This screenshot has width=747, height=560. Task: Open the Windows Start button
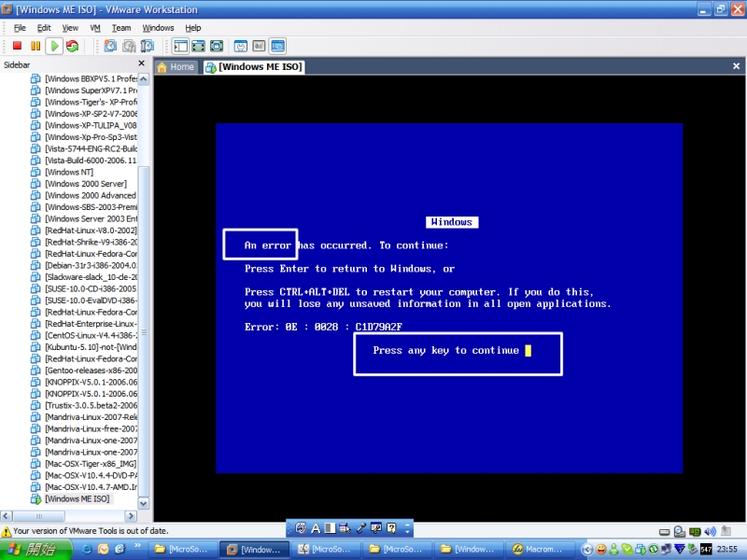[35, 550]
